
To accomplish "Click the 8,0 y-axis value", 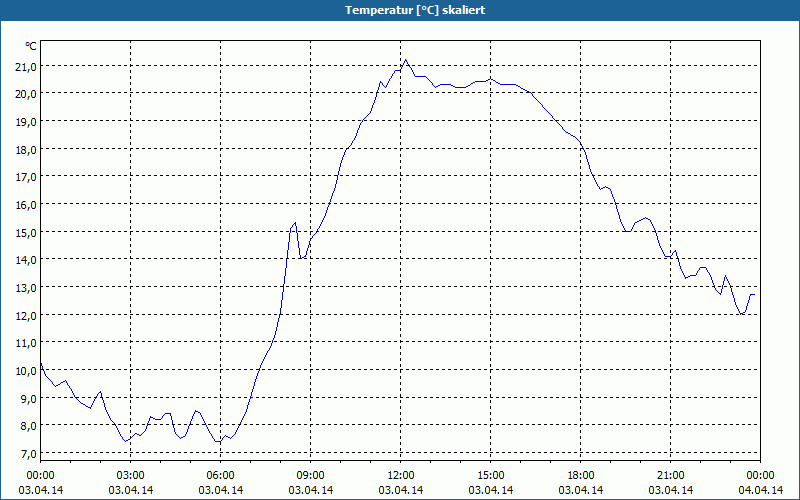I will (29, 427).
